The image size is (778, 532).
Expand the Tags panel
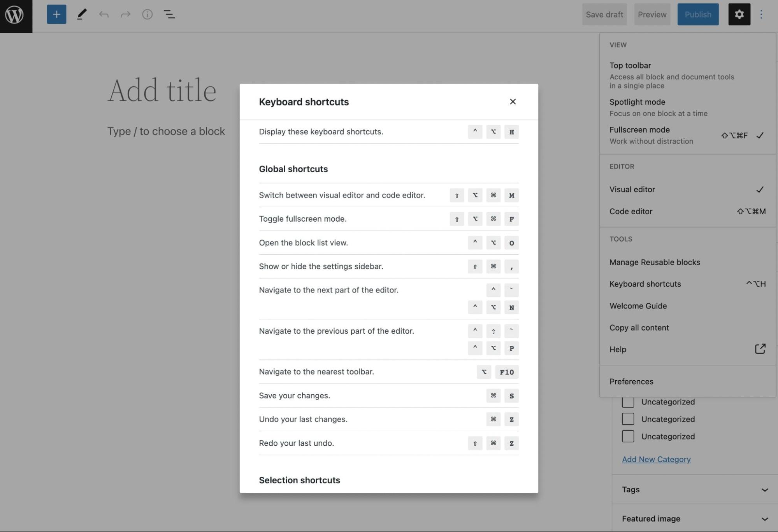pos(694,489)
